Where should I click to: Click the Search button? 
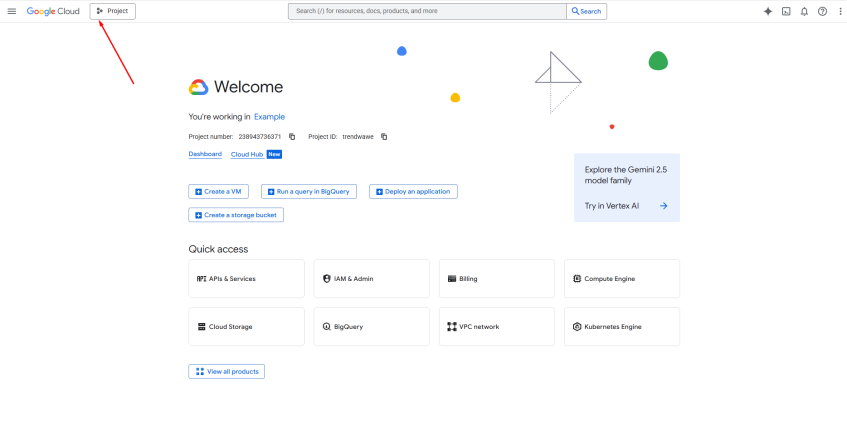point(586,11)
